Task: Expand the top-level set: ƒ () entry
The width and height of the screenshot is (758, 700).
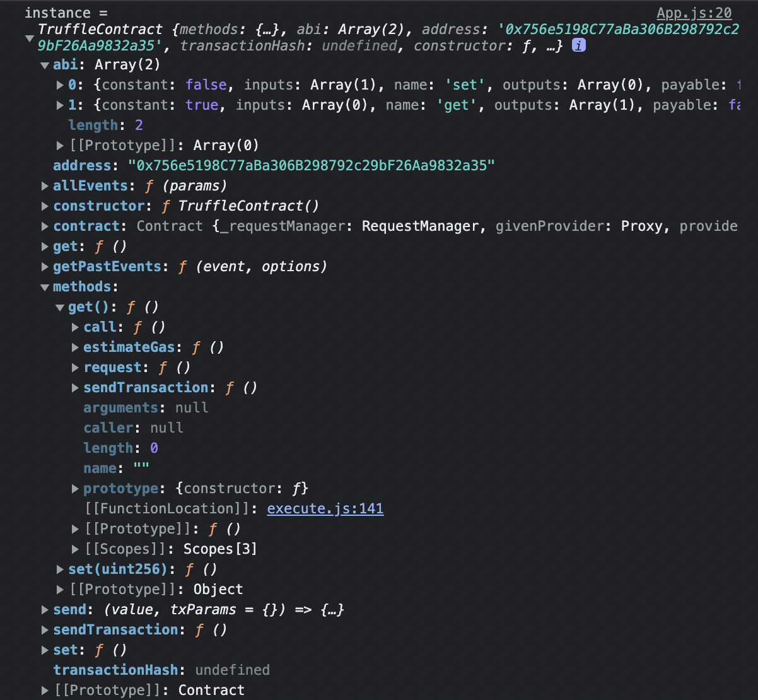Action: point(45,650)
